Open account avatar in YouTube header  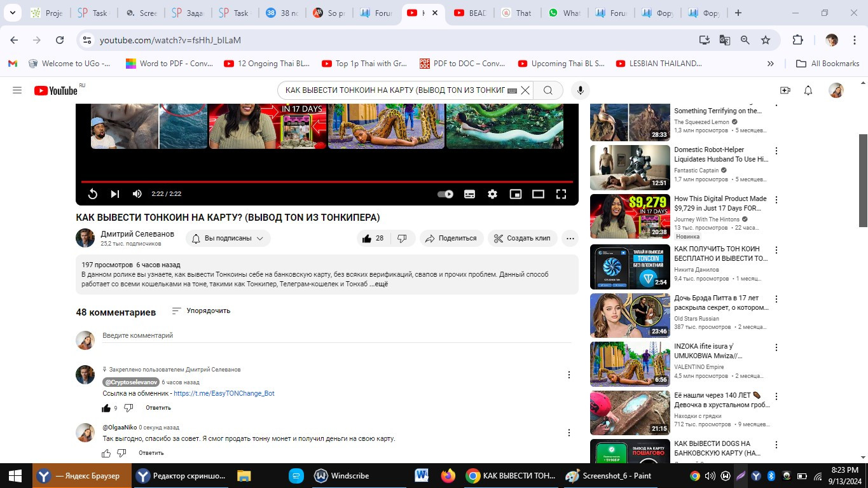pos(836,90)
